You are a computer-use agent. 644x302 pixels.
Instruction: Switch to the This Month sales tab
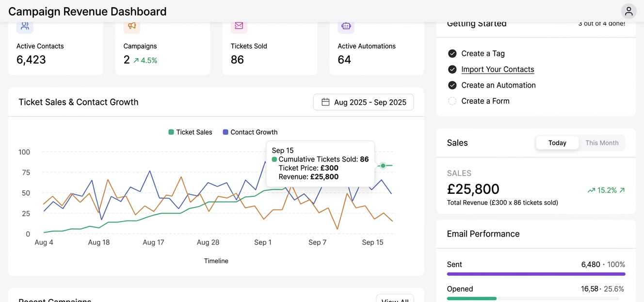(x=602, y=143)
